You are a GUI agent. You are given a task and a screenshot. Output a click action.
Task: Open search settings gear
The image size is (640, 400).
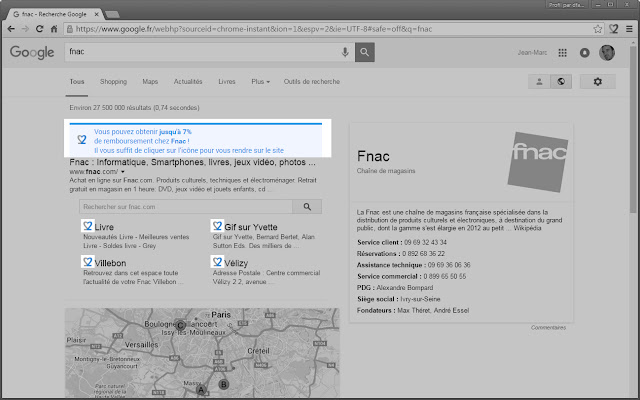tap(598, 82)
